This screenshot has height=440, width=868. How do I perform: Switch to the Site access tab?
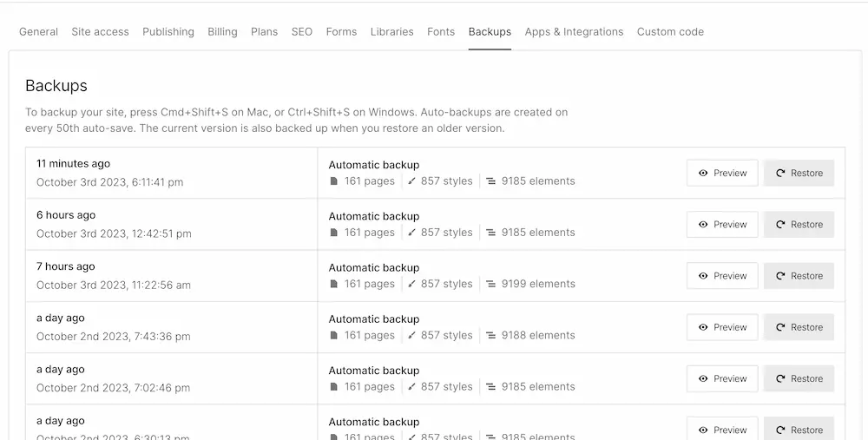coord(100,32)
